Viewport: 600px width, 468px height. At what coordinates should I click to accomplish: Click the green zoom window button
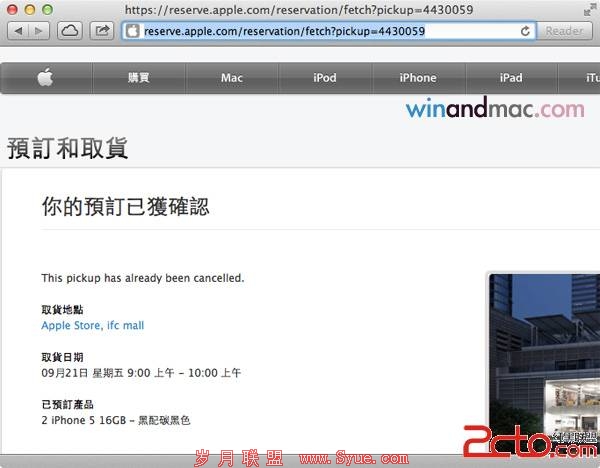tap(47, 10)
